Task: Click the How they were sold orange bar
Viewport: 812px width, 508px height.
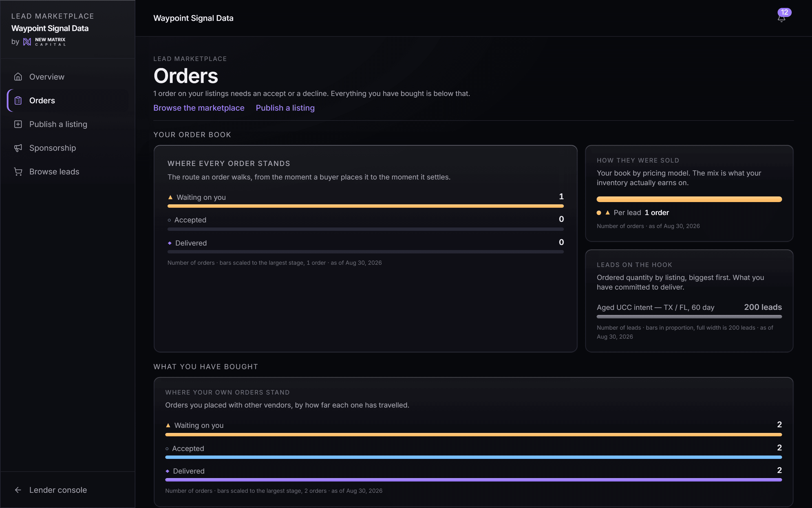Action: [689, 199]
